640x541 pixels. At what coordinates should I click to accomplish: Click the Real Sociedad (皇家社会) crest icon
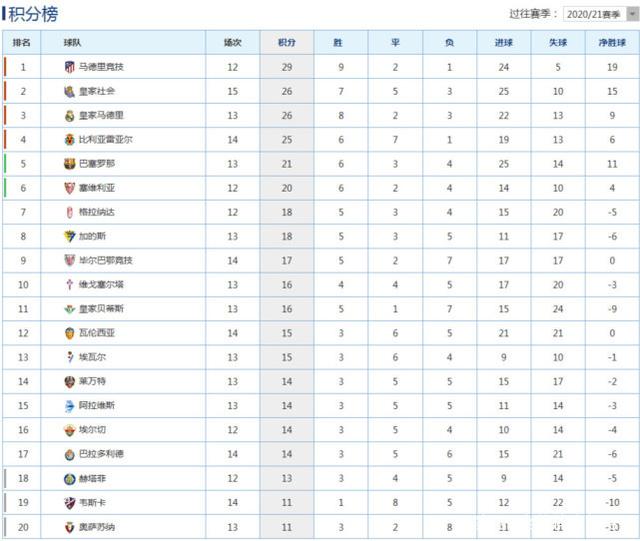click(x=70, y=91)
